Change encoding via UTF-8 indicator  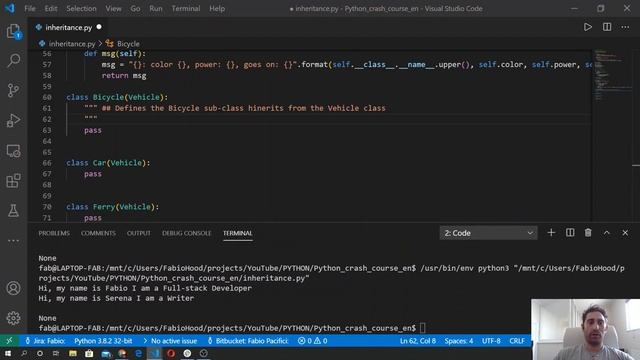(x=491, y=340)
